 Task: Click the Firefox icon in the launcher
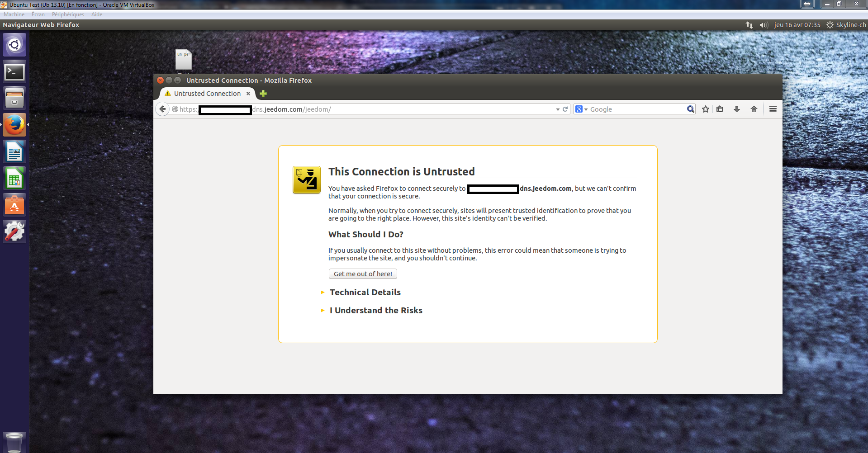pos(14,125)
